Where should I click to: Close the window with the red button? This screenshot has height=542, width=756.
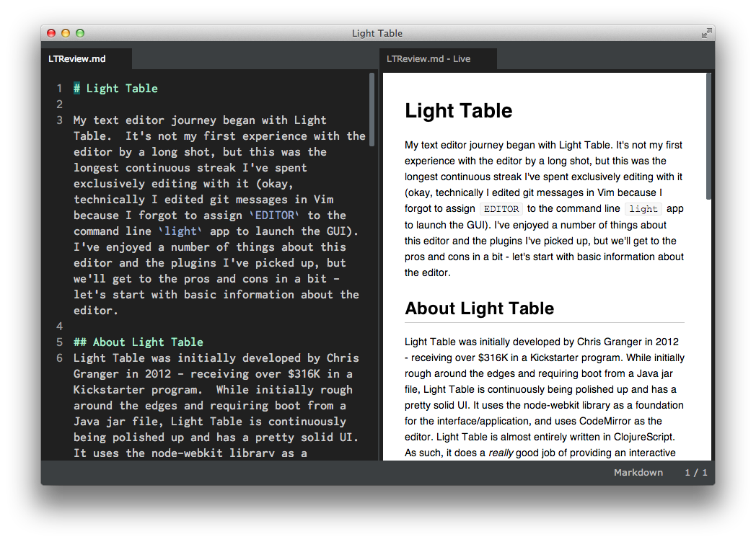tap(51, 33)
